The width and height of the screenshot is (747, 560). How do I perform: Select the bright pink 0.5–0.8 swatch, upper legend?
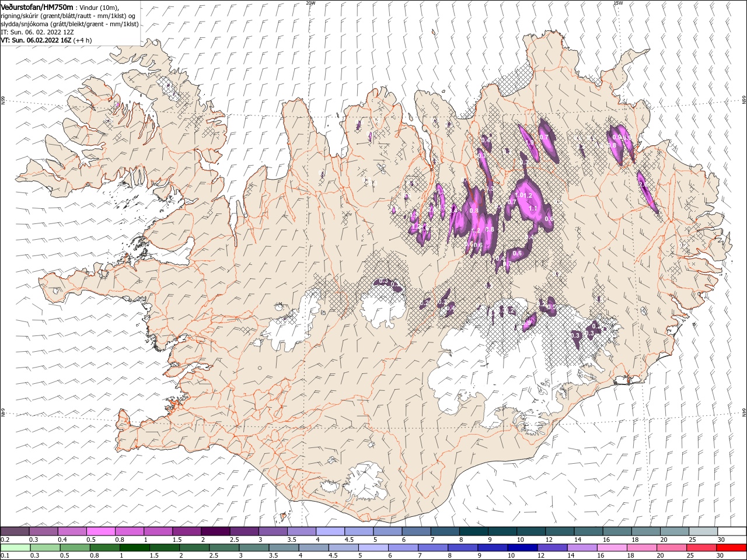(101, 531)
